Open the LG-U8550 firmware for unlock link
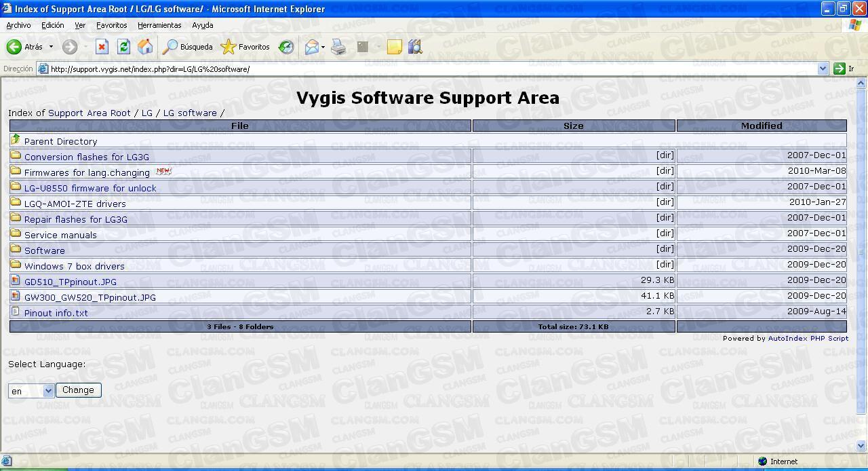868x471 pixels. coord(90,188)
